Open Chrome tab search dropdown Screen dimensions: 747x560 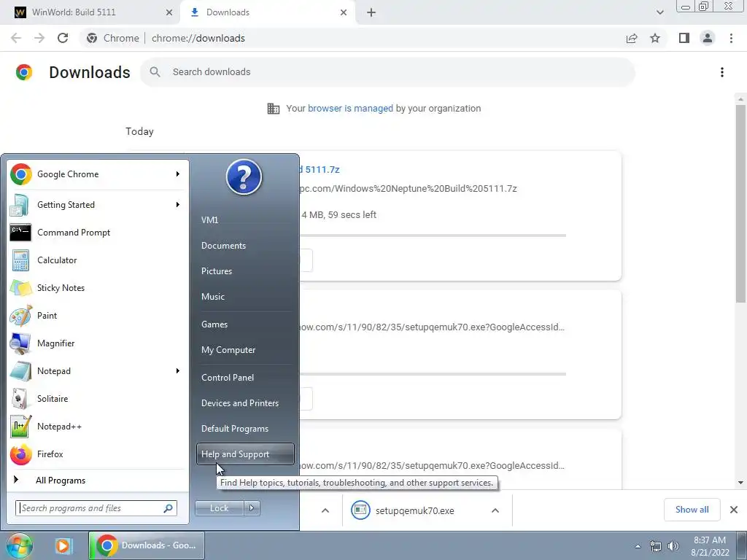[659, 12]
